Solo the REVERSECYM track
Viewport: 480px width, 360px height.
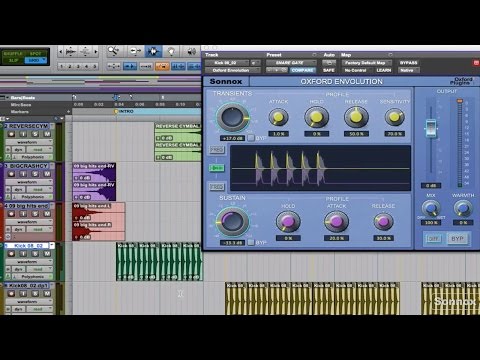pos(35,134)
